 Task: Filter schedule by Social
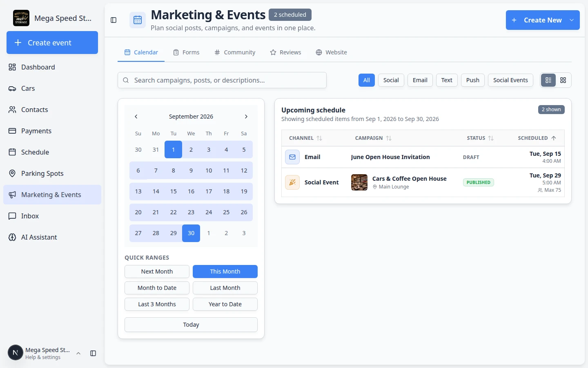click(x=391, y=80)
